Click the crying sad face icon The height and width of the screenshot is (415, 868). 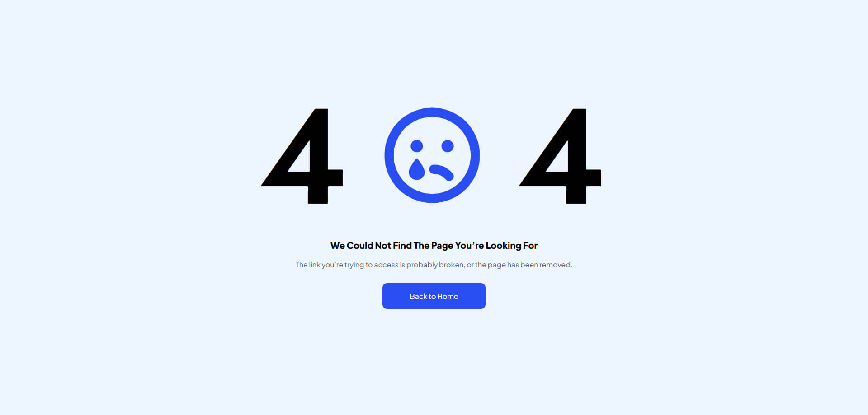(432, 155)
